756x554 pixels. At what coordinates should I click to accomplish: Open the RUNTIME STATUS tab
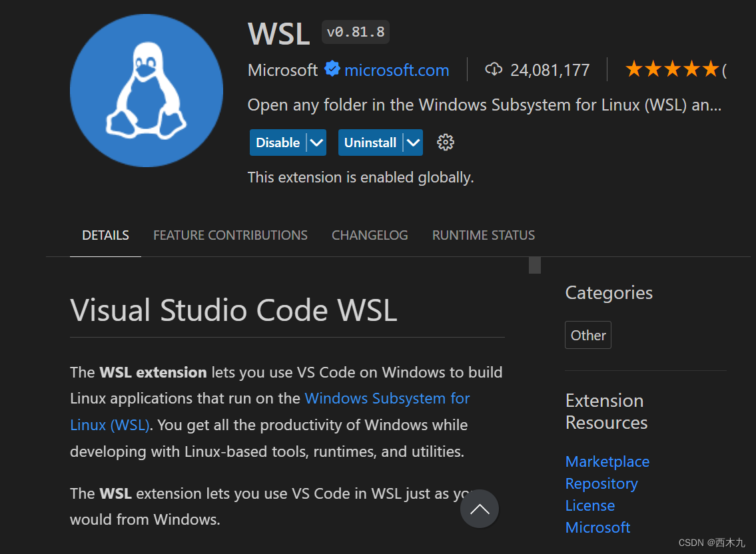coord(484,235)
